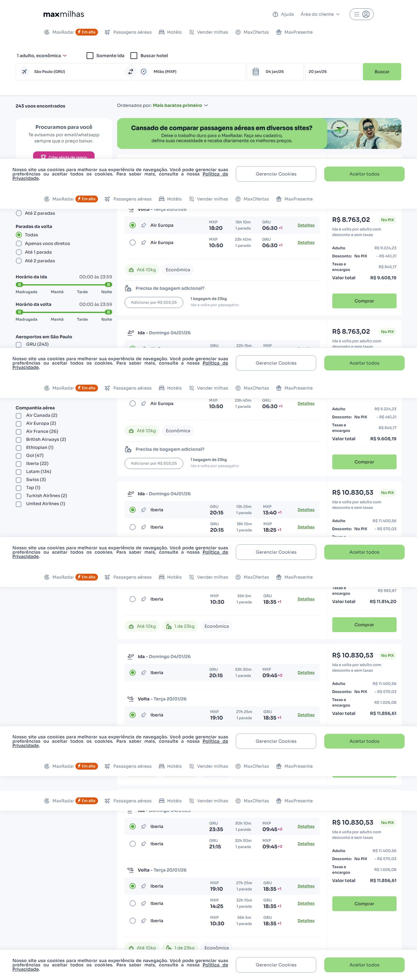This screenshot has height=980, width=417.
Task: Open Detalhes for Iberia 14:25 return flight
Action: pos(306,903)
